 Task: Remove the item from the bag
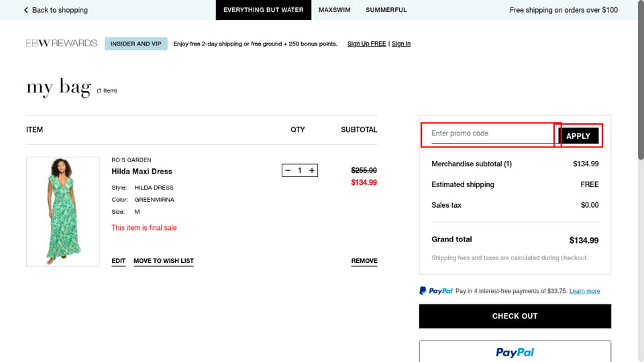[x=364, y=261]
